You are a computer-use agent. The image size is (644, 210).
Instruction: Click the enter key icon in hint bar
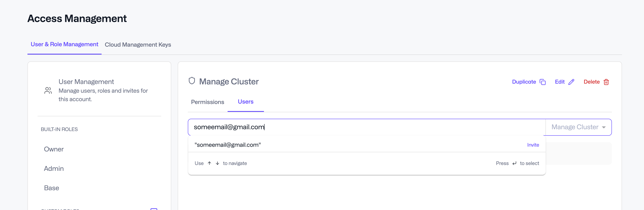tap(514, 163)
